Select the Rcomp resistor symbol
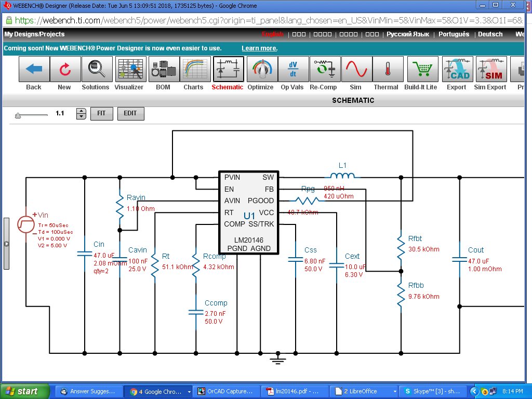 point(196,267)
